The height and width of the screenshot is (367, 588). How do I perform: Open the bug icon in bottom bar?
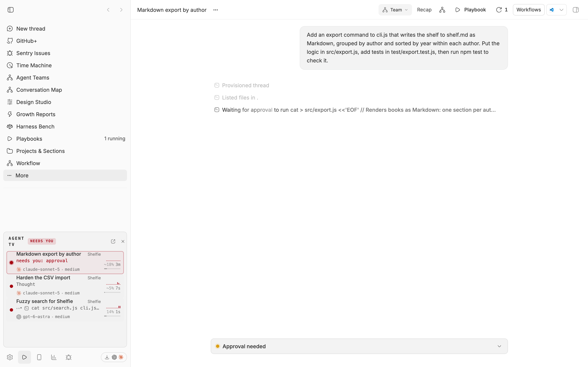click(69, 357)
